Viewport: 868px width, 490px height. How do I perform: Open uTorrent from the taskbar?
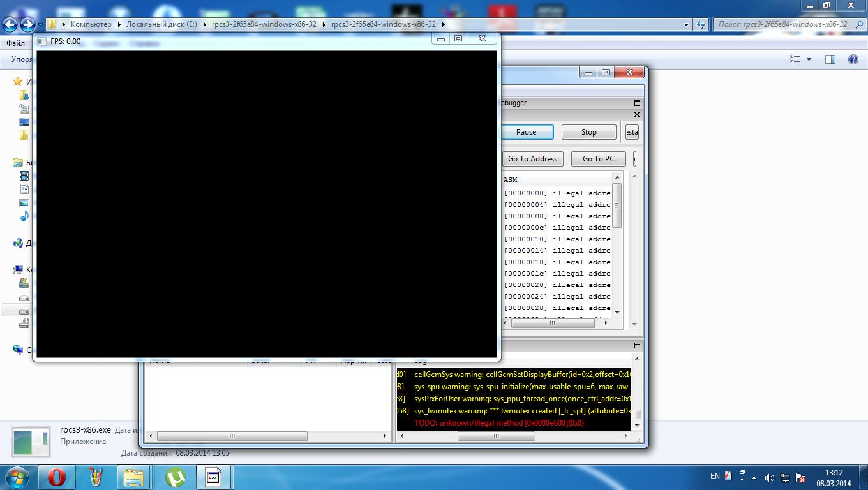(175, 477)
